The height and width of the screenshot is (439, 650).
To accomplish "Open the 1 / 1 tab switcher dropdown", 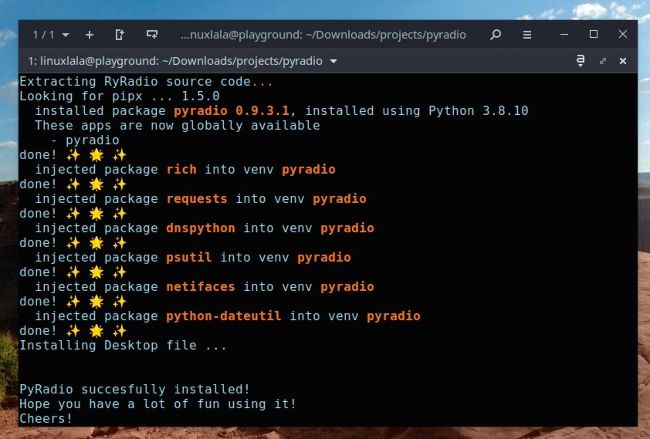I will pyautogui.click(x=51, y=35).
